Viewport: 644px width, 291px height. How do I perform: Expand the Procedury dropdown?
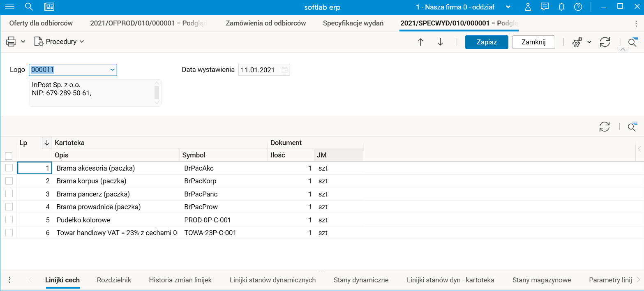coord(60,42)
